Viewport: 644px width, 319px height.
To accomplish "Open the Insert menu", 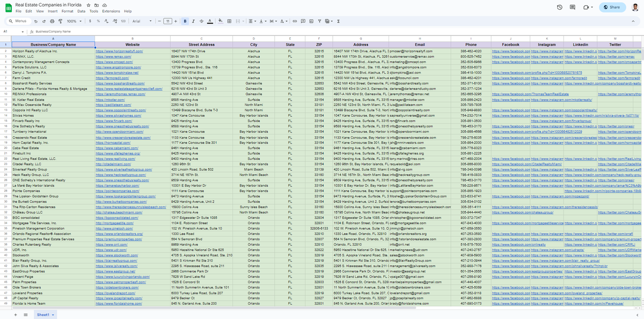I will click(x=53, y=11).
